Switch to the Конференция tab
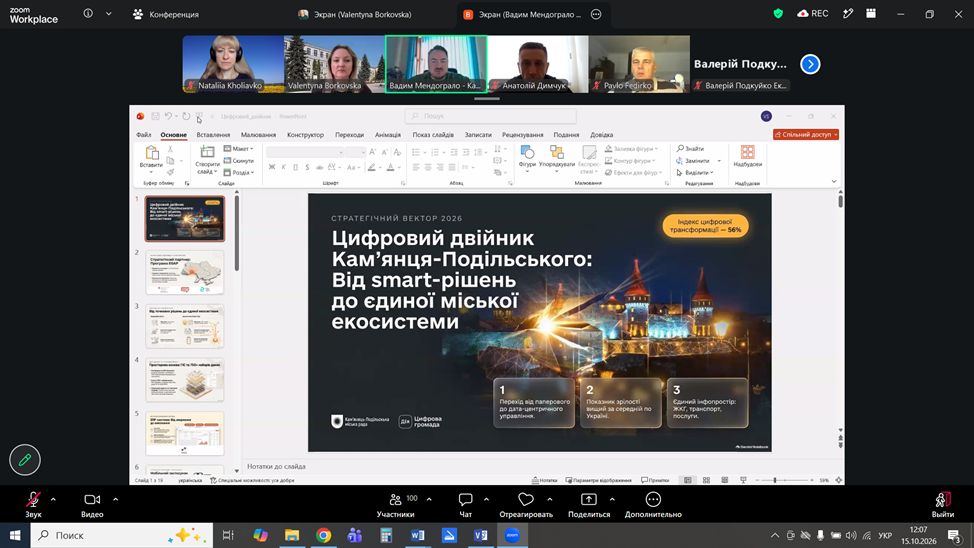The width and height of the screenshot is (974, 548). [166, 14]
